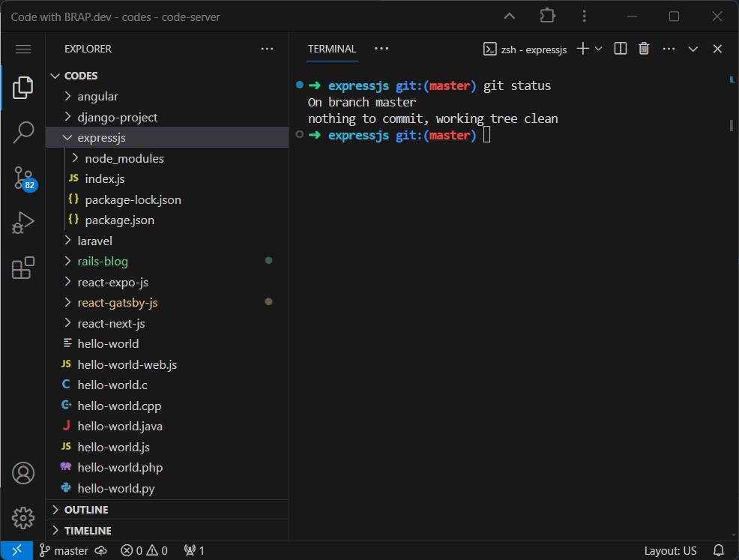Open the application hamburger menu
The height and width of the screenshot is (560, 739).
pyautogui.click(x=22, y=49)
